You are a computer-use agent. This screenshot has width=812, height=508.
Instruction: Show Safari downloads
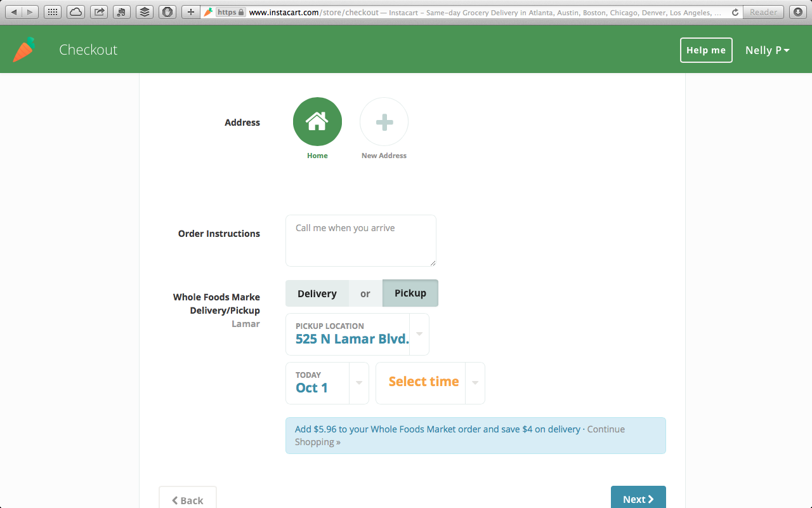click(797, 12)
